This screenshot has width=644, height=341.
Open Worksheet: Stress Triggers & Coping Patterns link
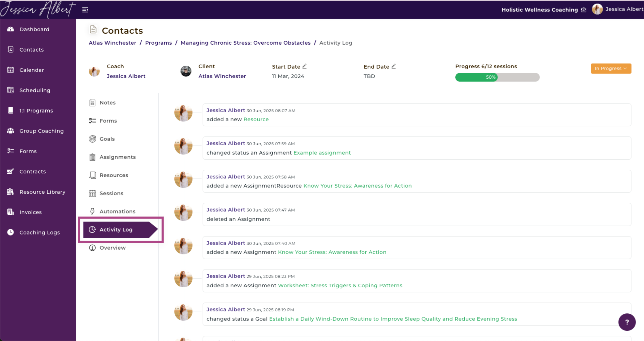tap(340, 285)
